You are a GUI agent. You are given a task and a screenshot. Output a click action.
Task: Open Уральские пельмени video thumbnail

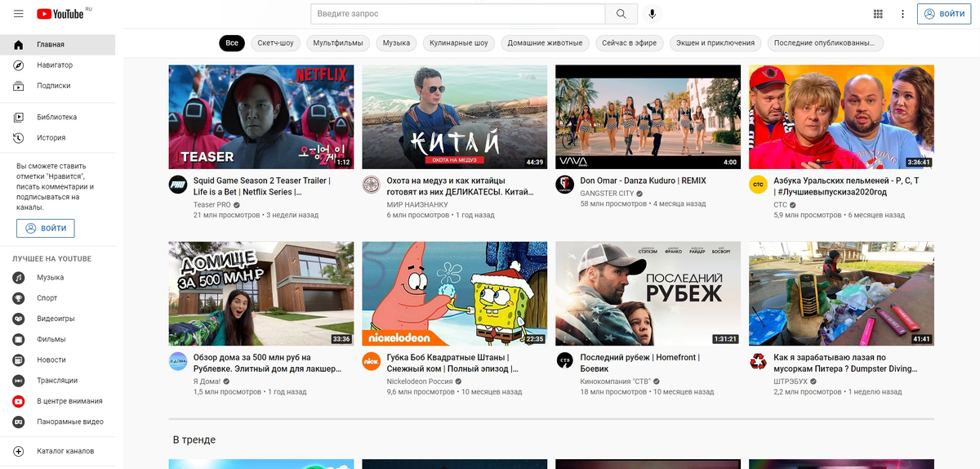[841, 117]
